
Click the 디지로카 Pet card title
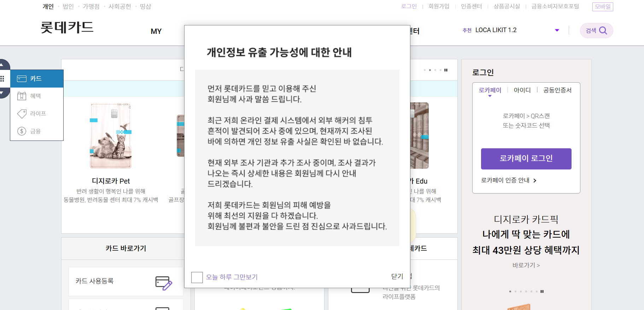click(x=111, y=181)
